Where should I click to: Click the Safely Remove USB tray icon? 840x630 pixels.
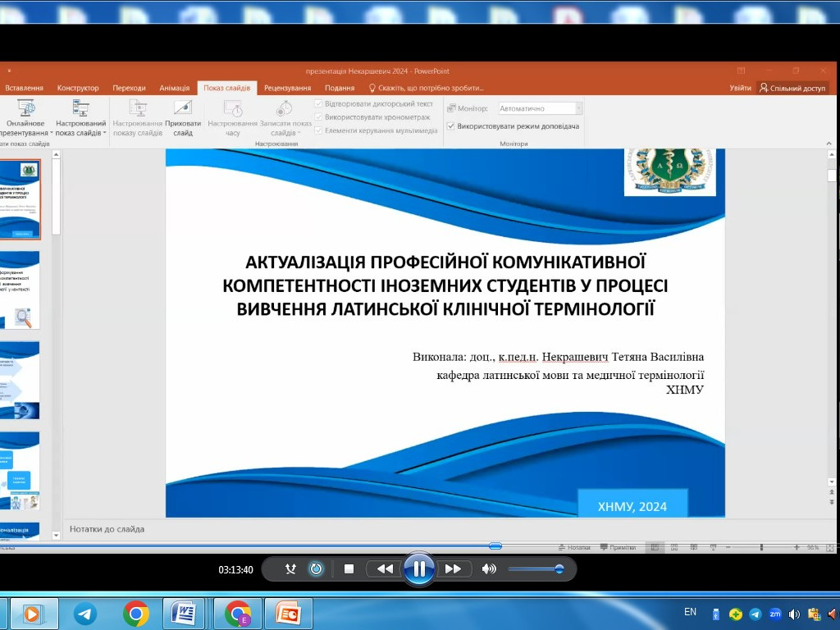(x=715, y=614)
